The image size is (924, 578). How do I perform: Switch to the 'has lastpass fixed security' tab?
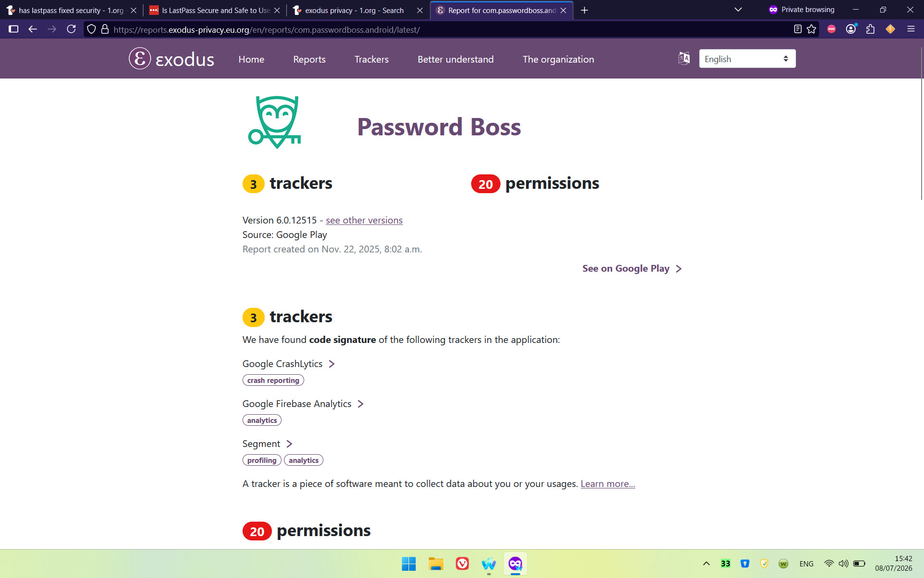coord(71,10)
